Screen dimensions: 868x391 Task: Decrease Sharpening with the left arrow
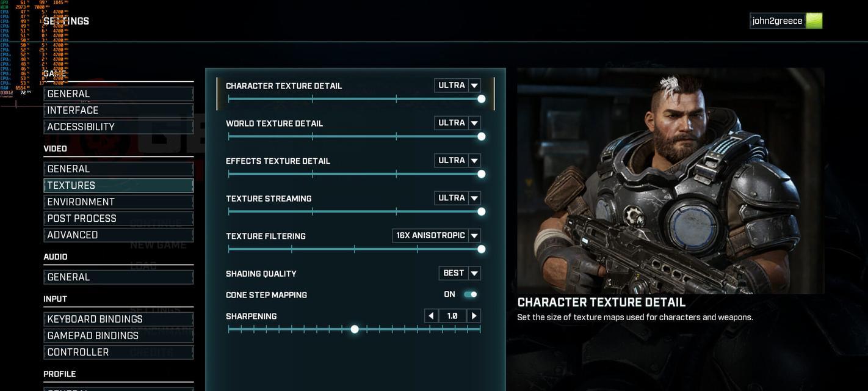(x=432, y=316)
